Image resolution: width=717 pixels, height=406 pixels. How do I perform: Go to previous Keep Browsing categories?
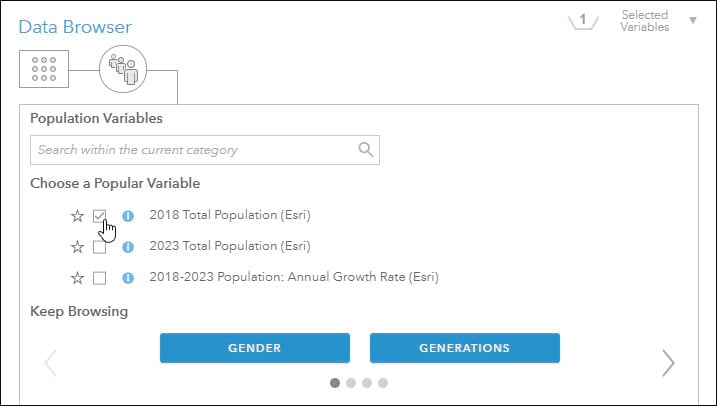51,362
